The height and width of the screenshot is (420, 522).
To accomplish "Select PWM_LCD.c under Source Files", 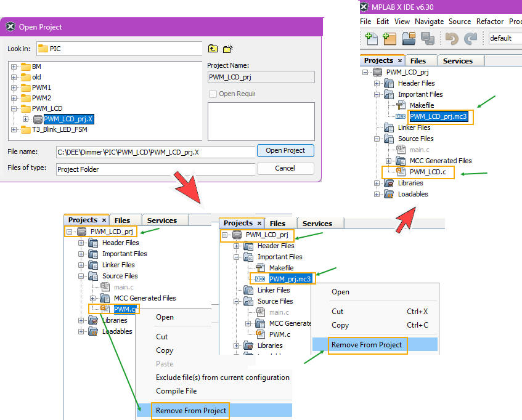I will tap(427, 172).
